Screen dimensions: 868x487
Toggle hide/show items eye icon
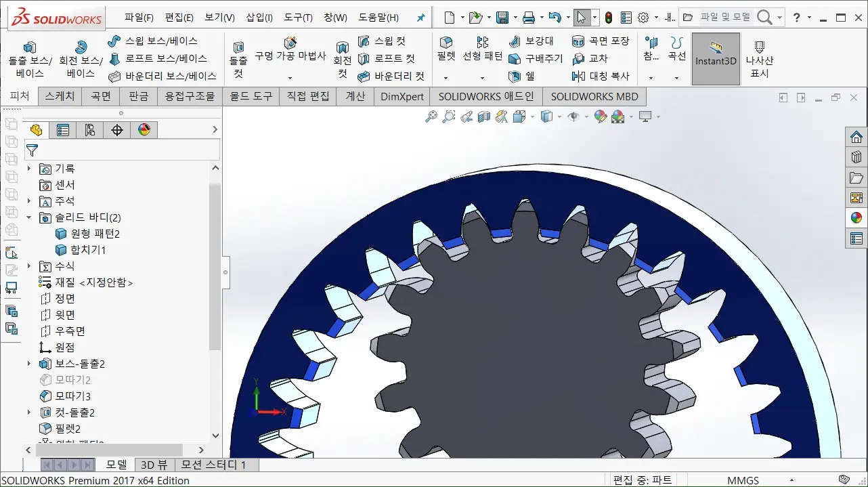pos(573,117)
